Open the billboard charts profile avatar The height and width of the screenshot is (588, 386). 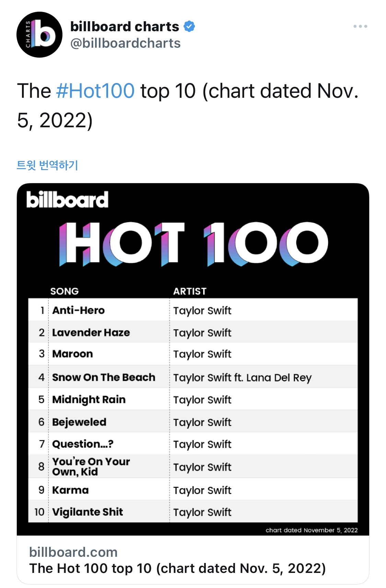point(39,35)
